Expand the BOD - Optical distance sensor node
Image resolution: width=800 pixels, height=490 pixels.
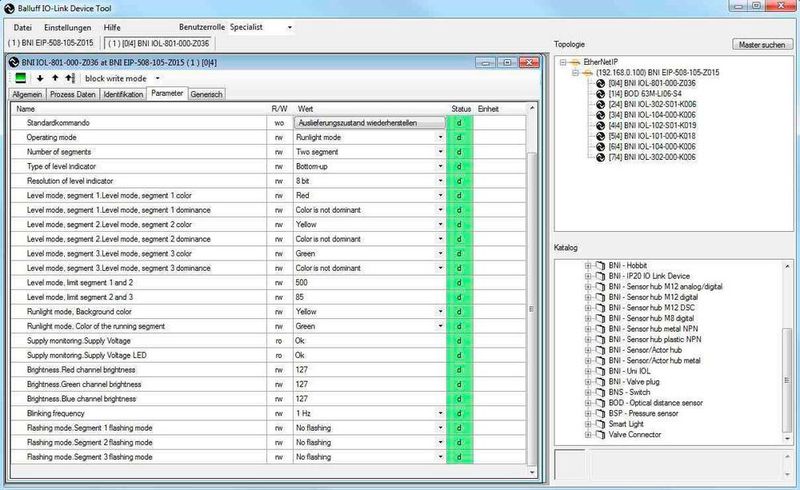click(x=588, y=403)
